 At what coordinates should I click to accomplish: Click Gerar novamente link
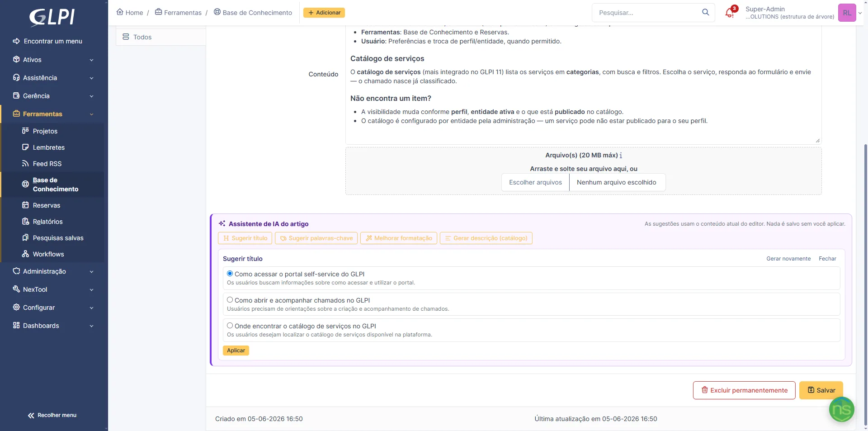coord(788,259)
